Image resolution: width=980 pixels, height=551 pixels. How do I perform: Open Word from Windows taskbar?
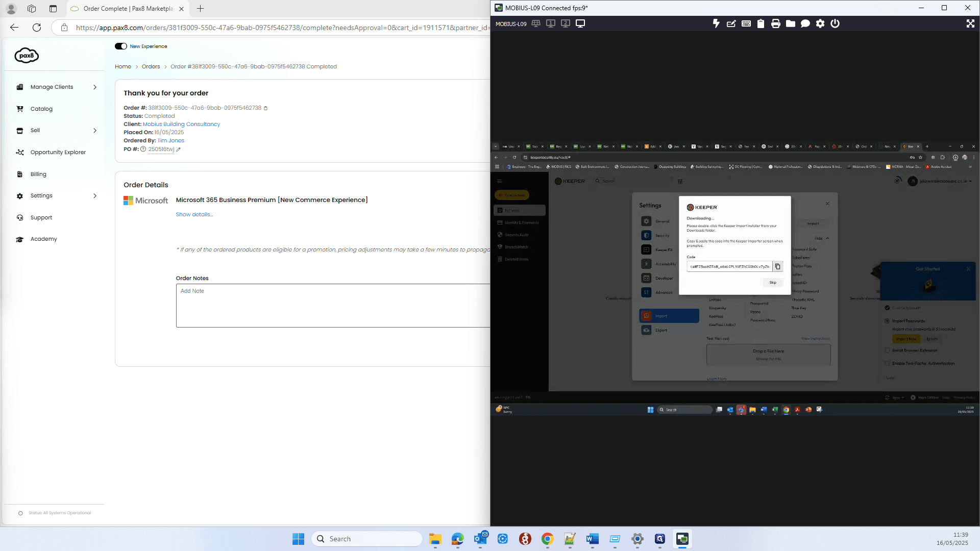(x=592, y=539)
